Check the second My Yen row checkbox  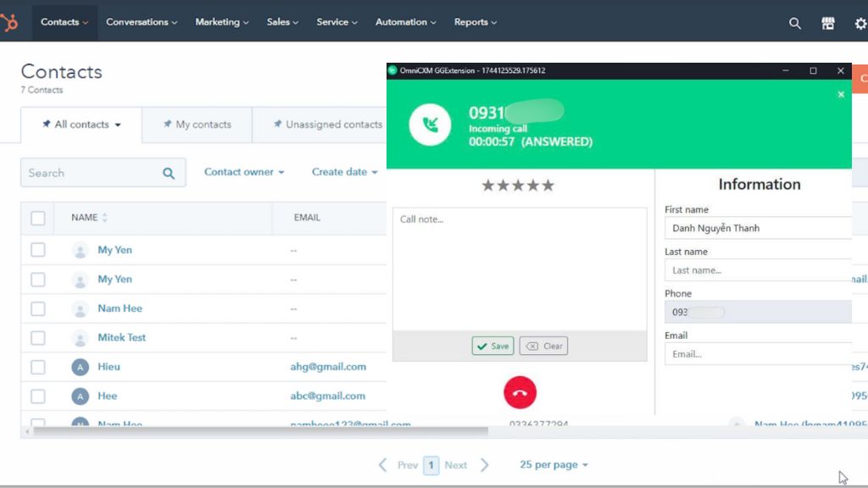pyautogui.click(x=37, y=280)
